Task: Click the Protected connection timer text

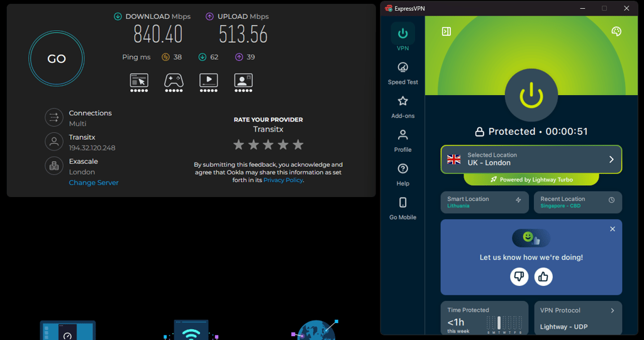Action: click(x=531, y=132)
